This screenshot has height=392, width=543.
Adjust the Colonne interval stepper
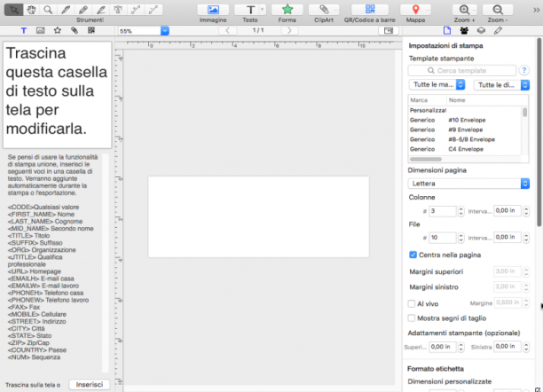(526, 211)
